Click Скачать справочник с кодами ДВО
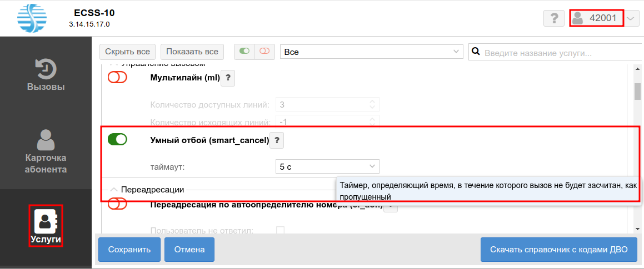Screen dimensions: 644x269 558,250
